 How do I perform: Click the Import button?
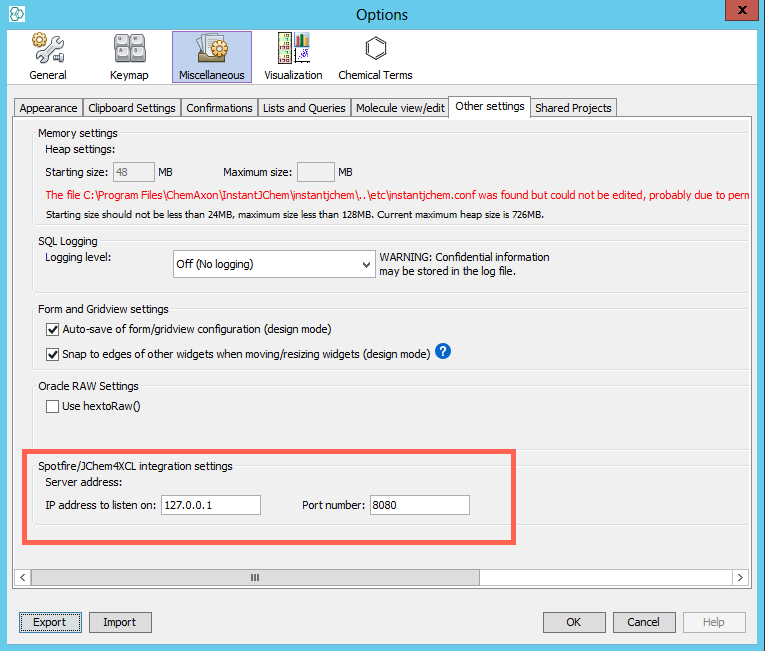click(x=119, y=622)
